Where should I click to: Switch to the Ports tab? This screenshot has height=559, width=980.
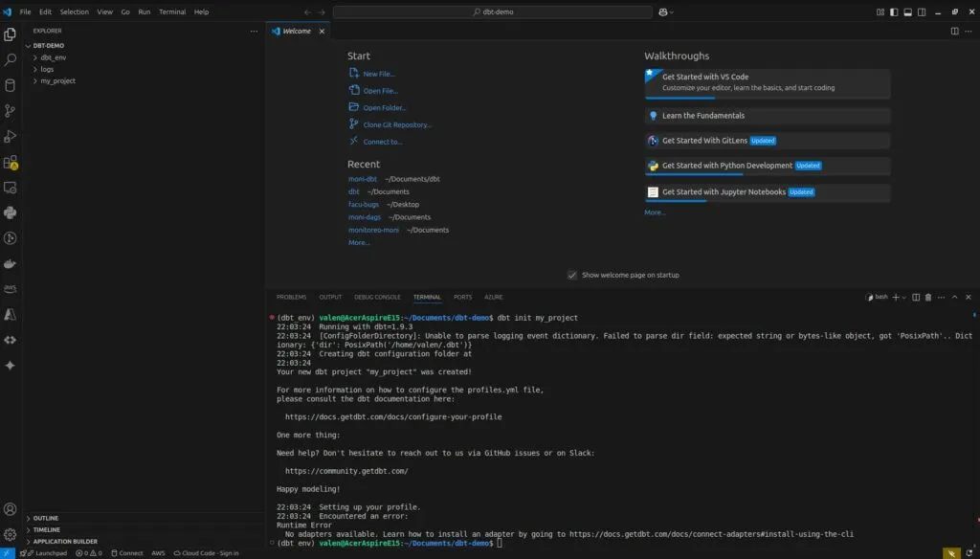pyautogui.click(x=462, y=297)
